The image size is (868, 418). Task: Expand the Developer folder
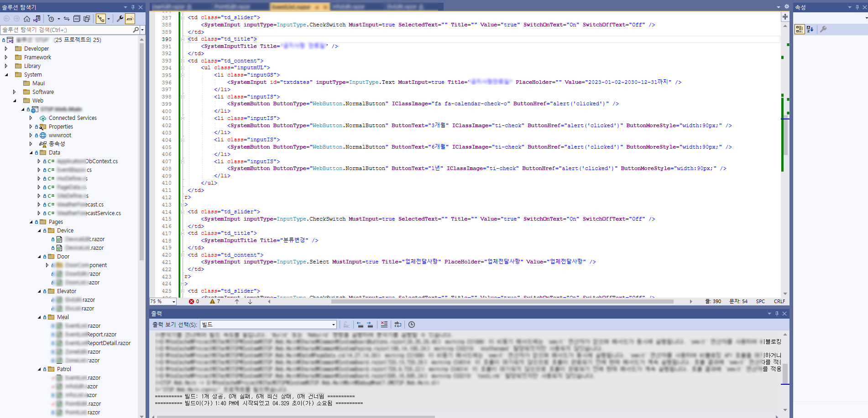click(6, 48)
